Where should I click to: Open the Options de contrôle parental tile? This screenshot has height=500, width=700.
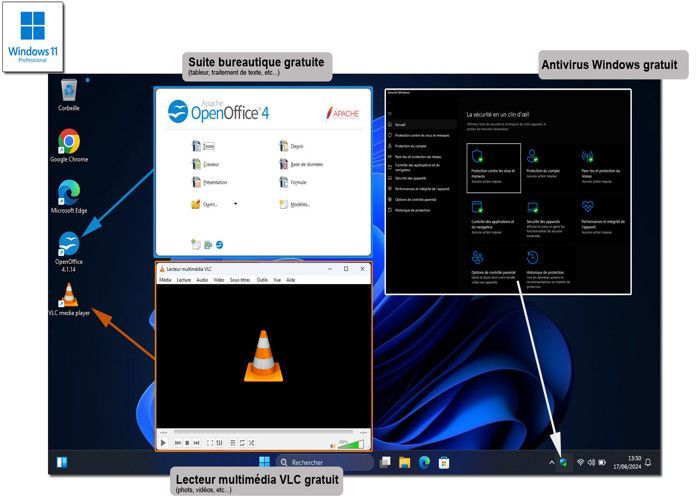tap(493, 268)
